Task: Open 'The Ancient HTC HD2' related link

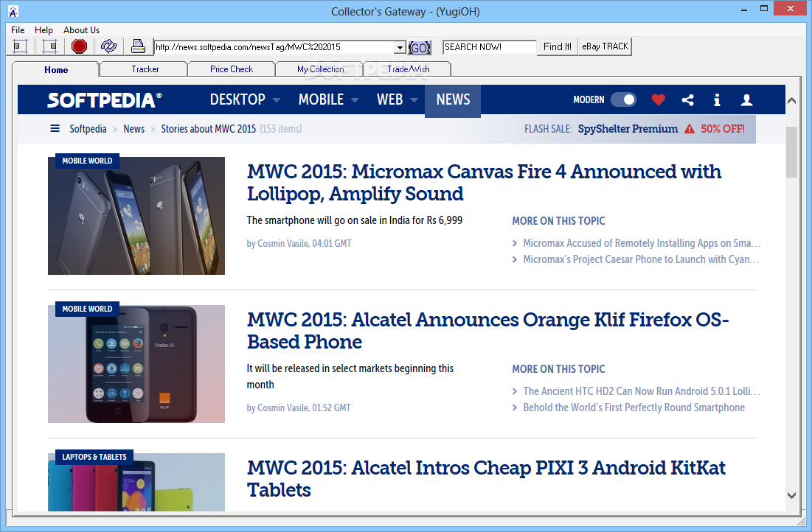Action: point(641,391)
